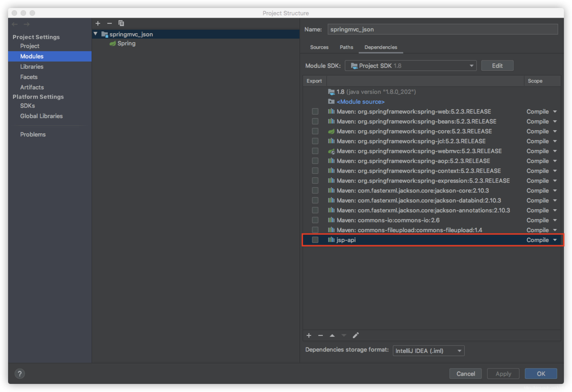Switch to the Sources tab
This screenshot has height=392, width=572.
(319, 47)
